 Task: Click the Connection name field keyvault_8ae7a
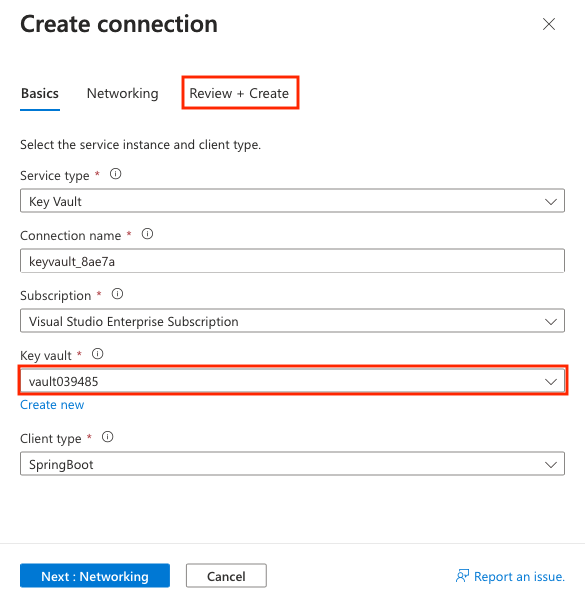click(292, 261)
